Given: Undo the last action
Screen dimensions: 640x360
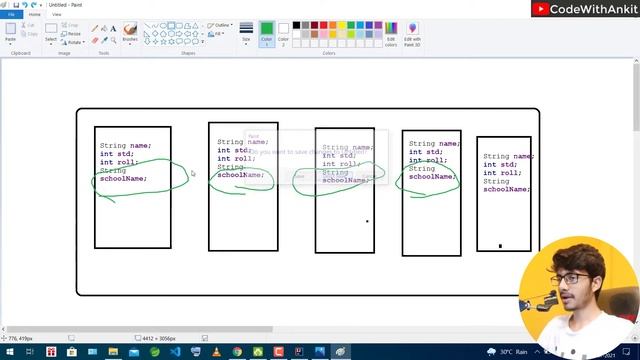Looking at the screenshot, I should pyautogui.click(x=24, y=5).
